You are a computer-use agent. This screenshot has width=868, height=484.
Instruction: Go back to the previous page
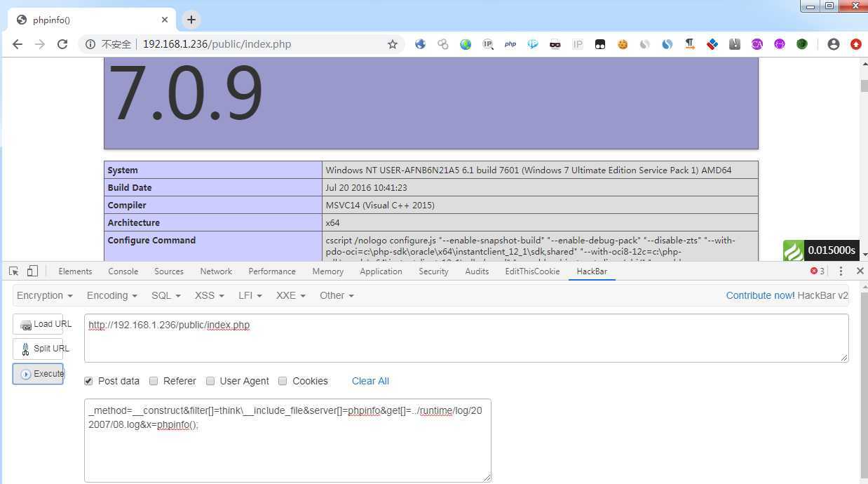pyautogui.click(x=18, y=44)
